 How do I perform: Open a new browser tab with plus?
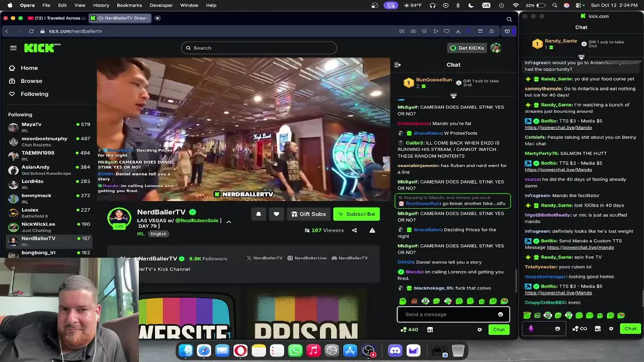click(x=157, y=18)
